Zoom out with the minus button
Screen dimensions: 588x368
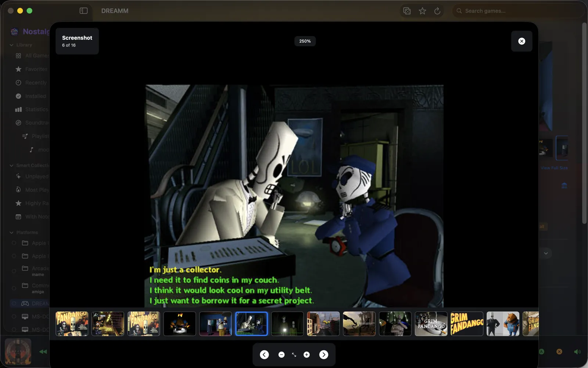click(282, 355)
